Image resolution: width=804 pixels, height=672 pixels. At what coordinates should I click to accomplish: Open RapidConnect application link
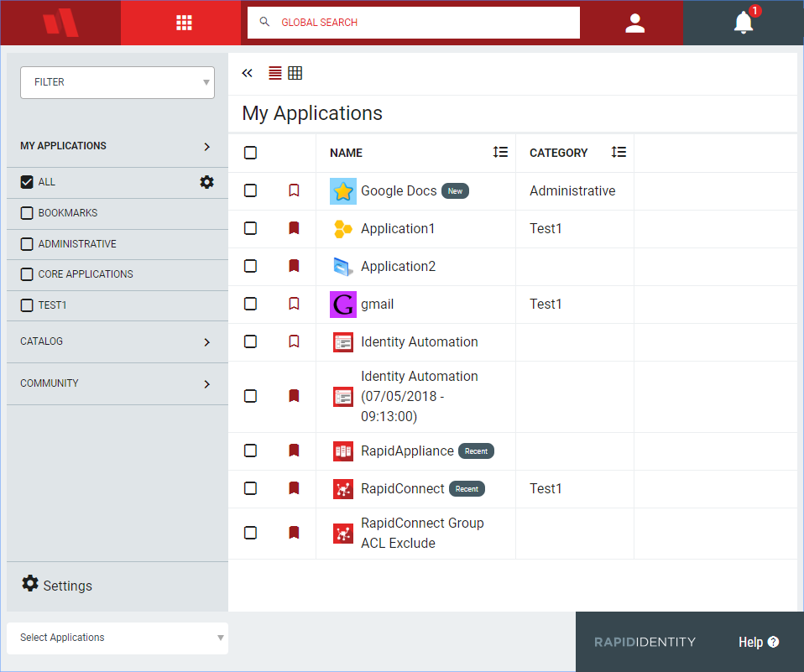(403, 488)
